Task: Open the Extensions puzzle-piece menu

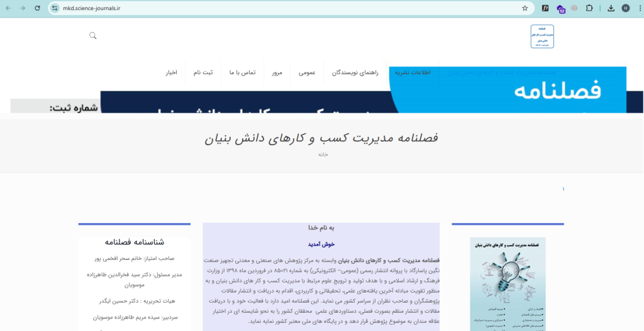Action: click(x=589, y=8)
